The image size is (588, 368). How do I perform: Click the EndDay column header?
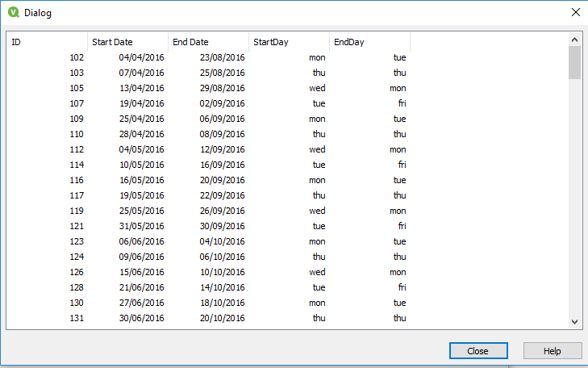point(369,42)
